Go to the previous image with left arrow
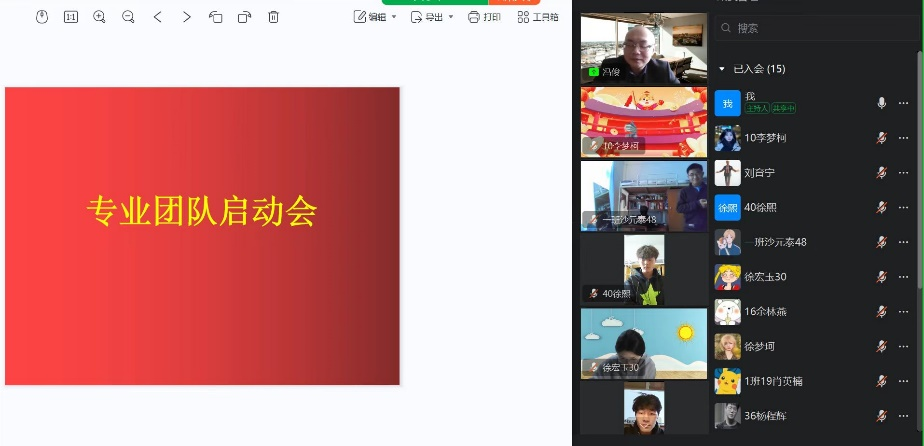 point(158,17)
